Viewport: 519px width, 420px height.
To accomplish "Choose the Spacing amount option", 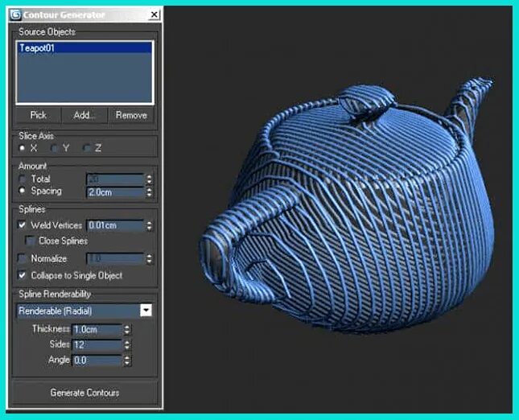I will (x=23, y=191).
